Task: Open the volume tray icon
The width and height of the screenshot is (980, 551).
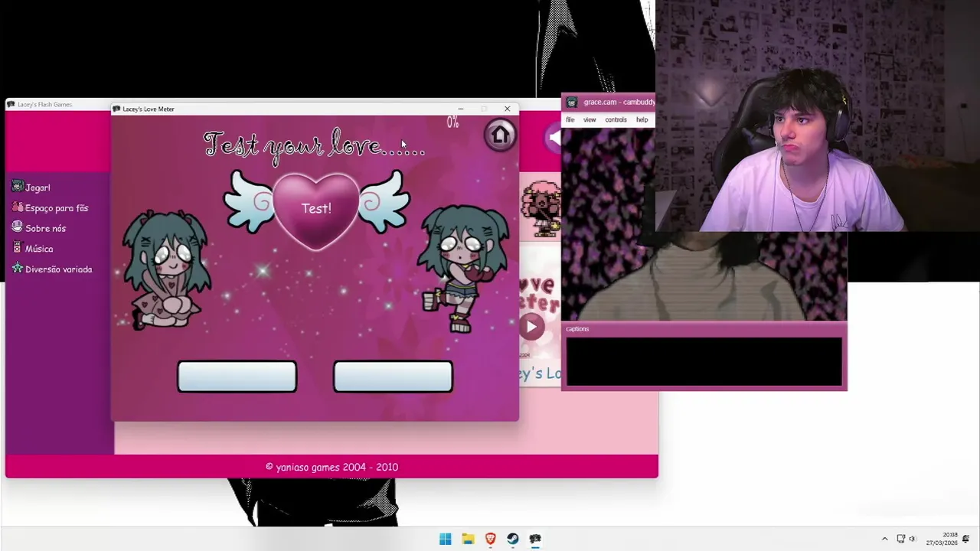Action: [912, 539]
